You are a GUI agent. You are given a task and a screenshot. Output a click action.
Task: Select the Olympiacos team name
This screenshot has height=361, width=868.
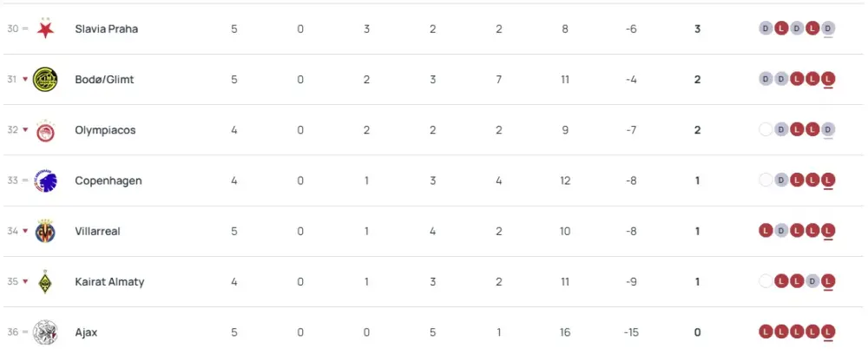(105, 130)
